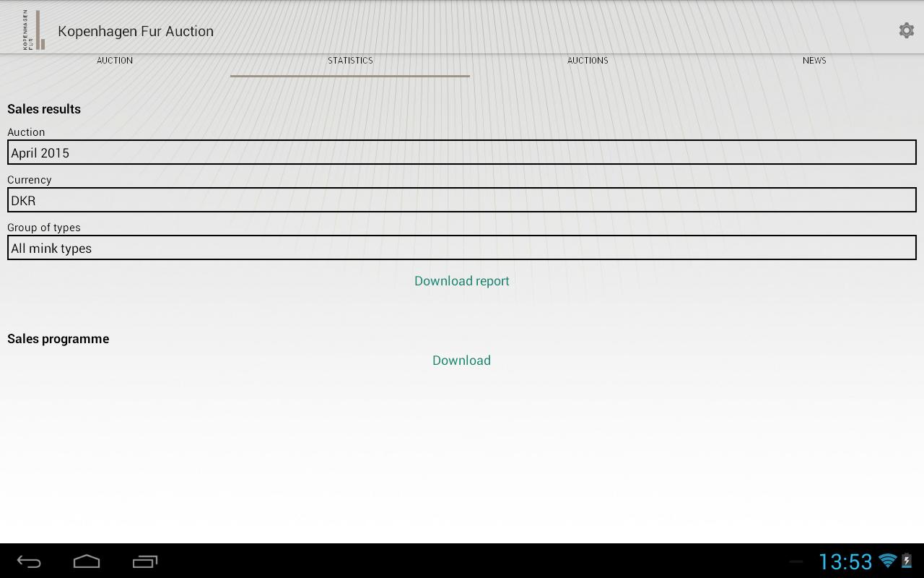This screenshot has height=578, width=924.
Task: Open the recent apps button
Action: pyautogui.click(x=145, y=561)
